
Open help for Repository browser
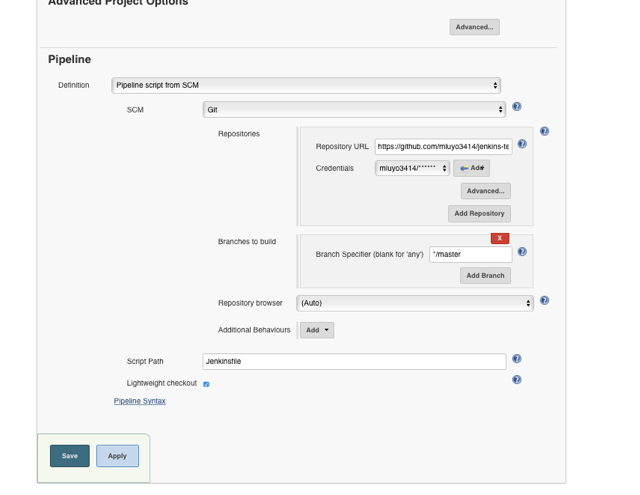pyautogui.click(x=544, y=300)
